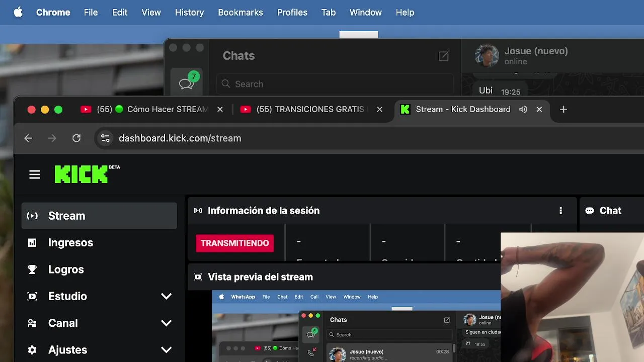The height and width of the screenshot is (362, 644).
Task: Mute the Kick Dashboard tab audio icon
Action: tap(523, 109)
